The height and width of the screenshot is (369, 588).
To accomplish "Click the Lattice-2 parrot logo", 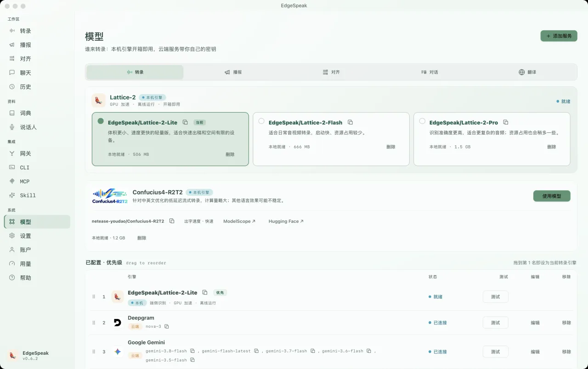I will click(98, 100).
